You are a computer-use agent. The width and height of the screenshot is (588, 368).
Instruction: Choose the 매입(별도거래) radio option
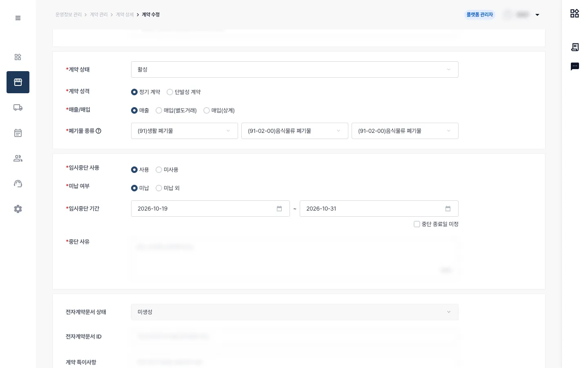(x=176, y=110)
